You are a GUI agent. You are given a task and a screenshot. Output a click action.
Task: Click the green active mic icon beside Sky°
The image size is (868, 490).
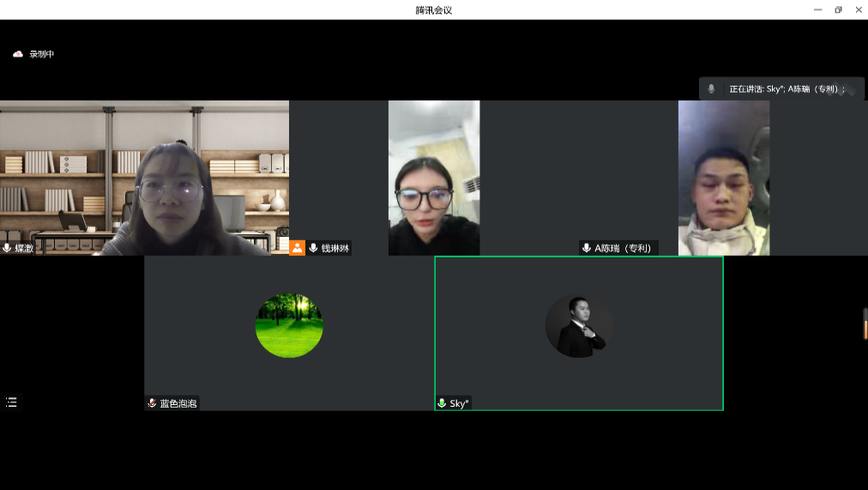(x=442, y=403)
